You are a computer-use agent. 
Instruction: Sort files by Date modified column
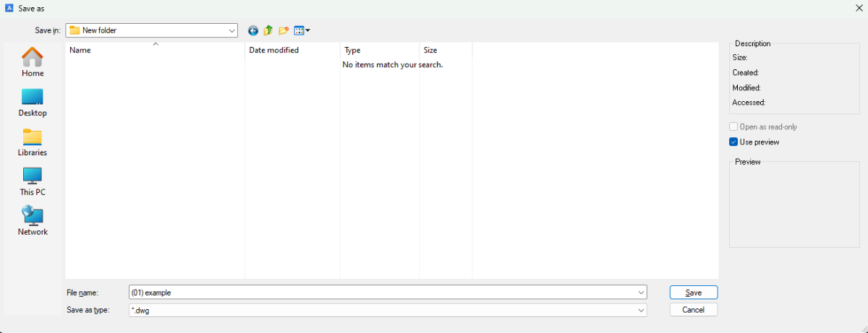(292, 51)
